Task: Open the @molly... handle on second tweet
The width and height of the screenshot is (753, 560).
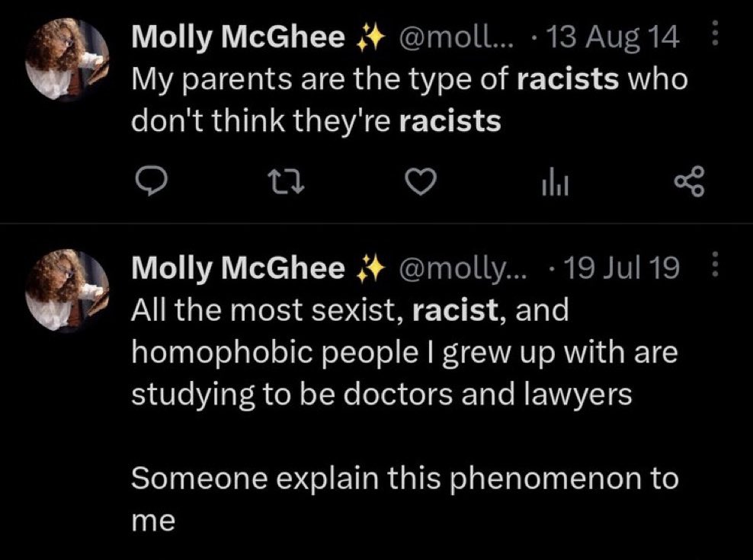Action: [x=460, y=267]
